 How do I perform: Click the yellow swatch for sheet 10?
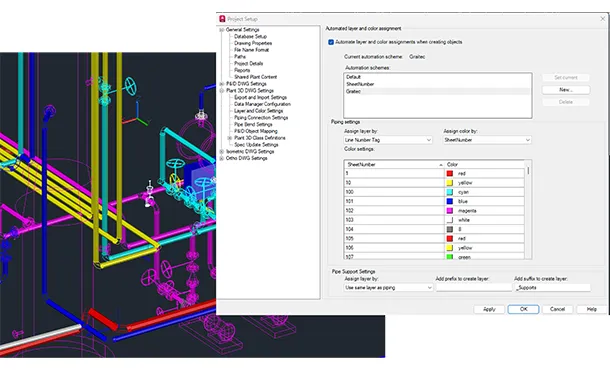click(450, 183)
